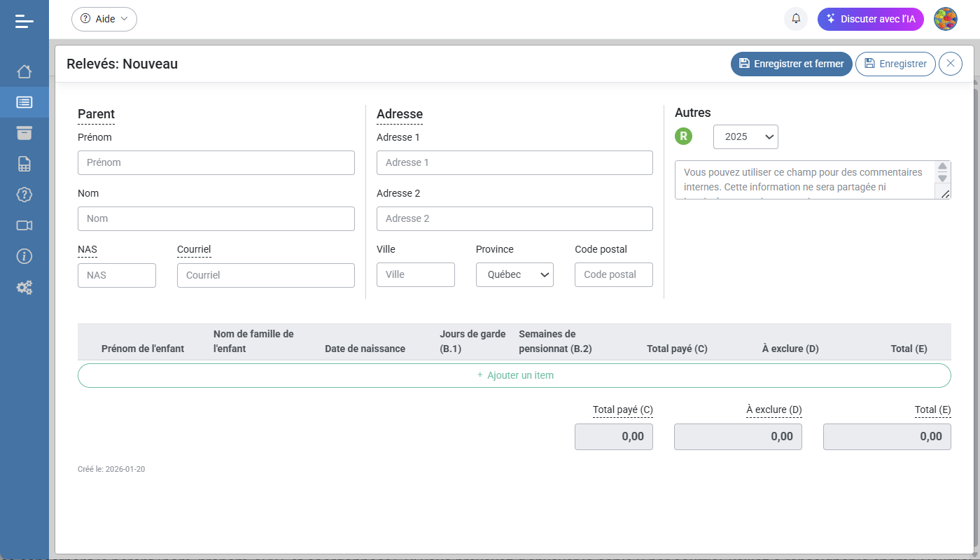Image resolution: width=980 pixels, height=560 pixels.
Task: Select the highlighted Relevés list icon
Action: (24, 101)
